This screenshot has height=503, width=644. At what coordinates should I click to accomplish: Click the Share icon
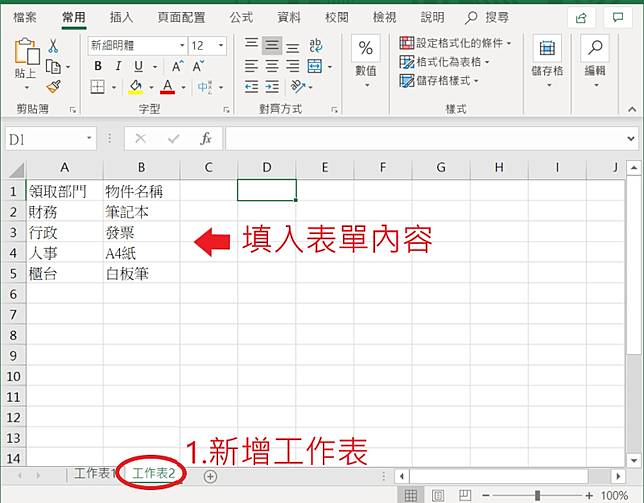coord(581,18)
